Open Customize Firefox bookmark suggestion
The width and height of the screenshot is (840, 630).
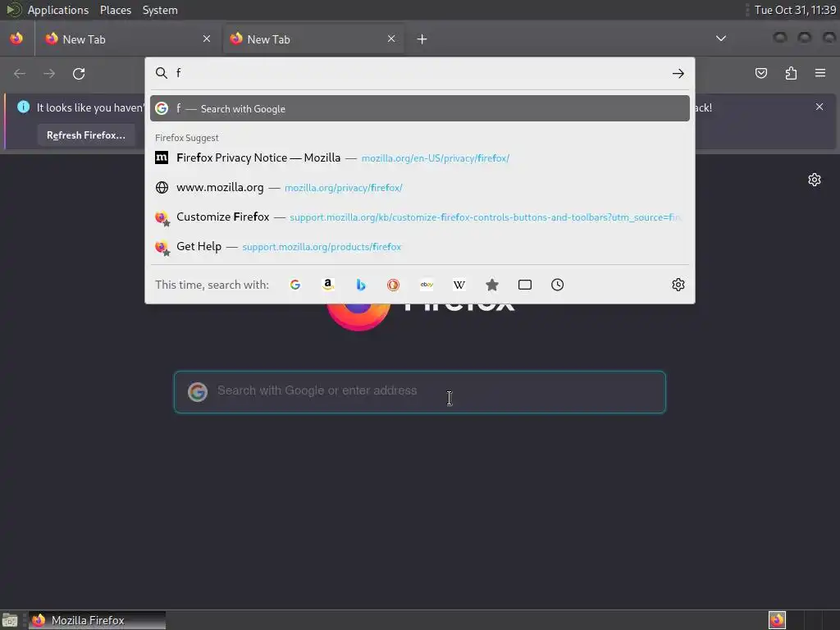click(x=419, y=217)
